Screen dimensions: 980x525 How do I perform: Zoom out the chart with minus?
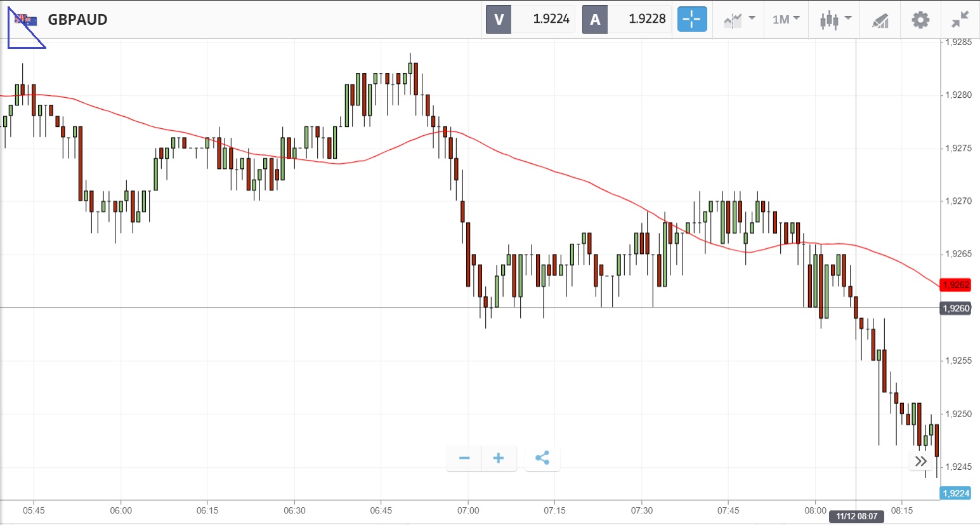point(464,458)
